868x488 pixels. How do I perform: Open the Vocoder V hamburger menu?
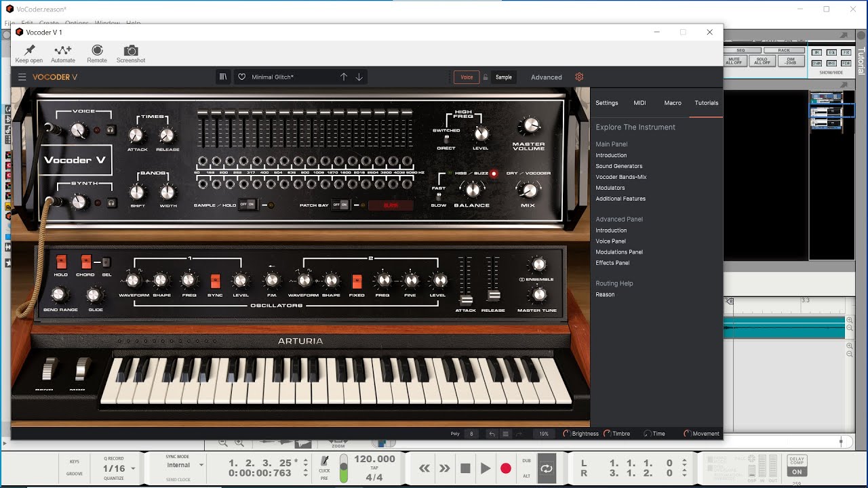pos(22,77)
